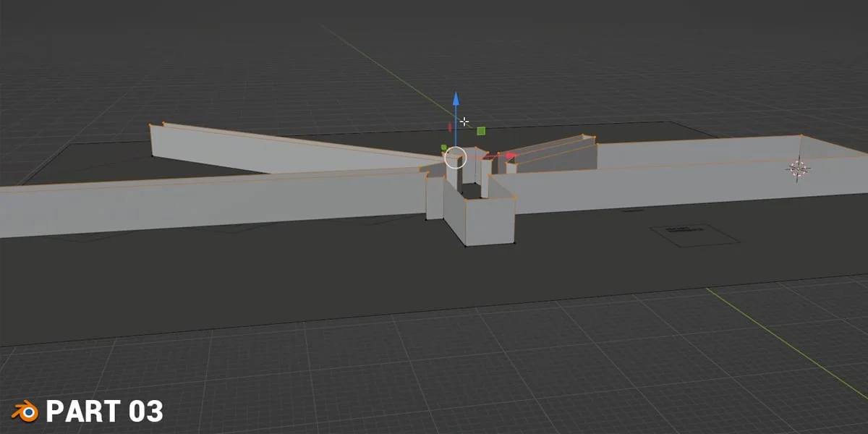This screenshot has height=434, width=868.
Task: Click the pink 3D cursor marker on right wall
Action: coord(799,167)
